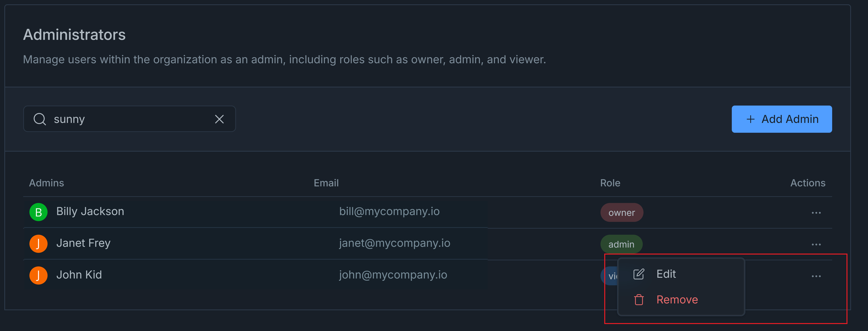Click bill@mycompany.io email

pyautogui.click(x=389, y=211)
